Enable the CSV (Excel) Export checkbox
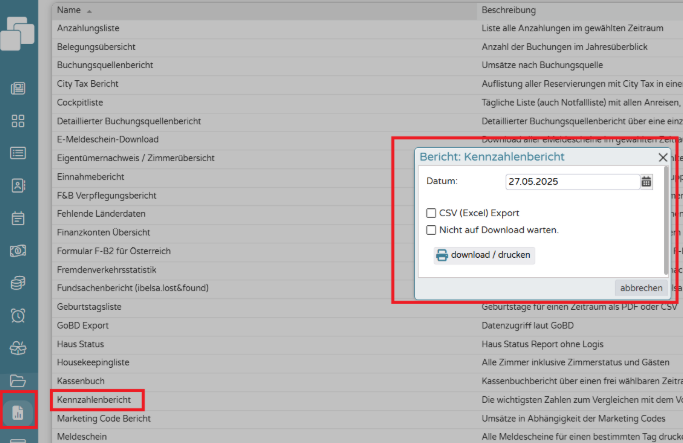 point(431,213)
